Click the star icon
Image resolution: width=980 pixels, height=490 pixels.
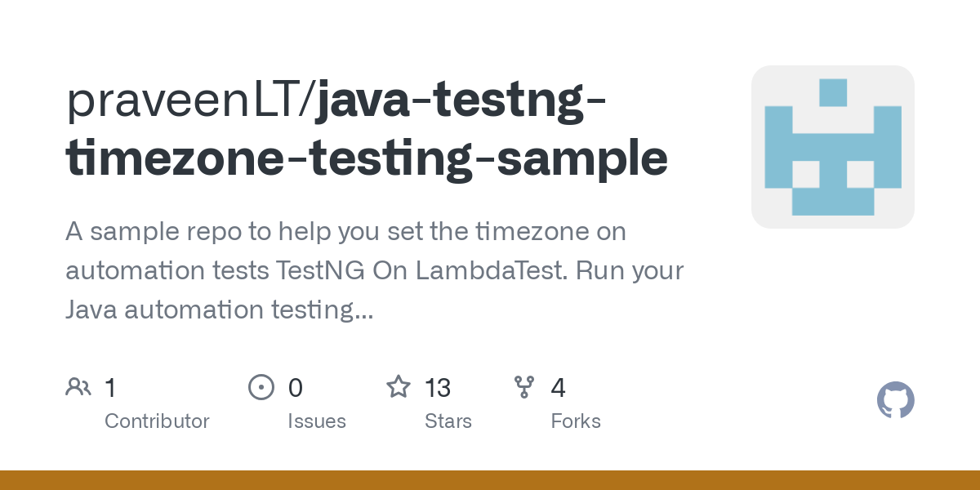click(x=399, y=386)
